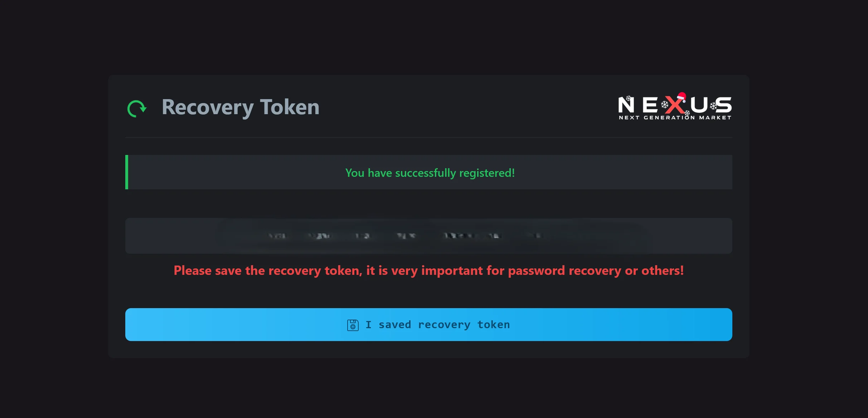
Task: Select the red X in the NEXUS wordmark
Action: pos(674,105)
